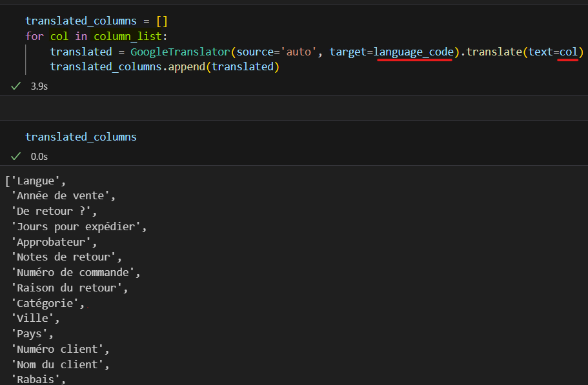Click the 'Langue' output entry

[x=35, y=181]
